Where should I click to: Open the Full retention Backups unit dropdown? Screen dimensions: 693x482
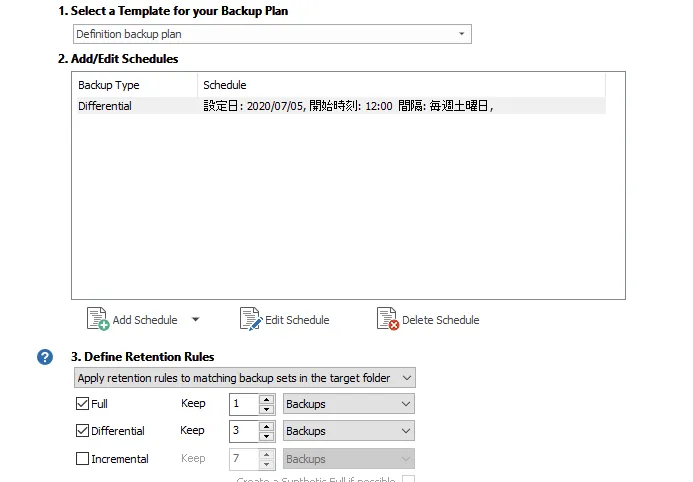349,404
